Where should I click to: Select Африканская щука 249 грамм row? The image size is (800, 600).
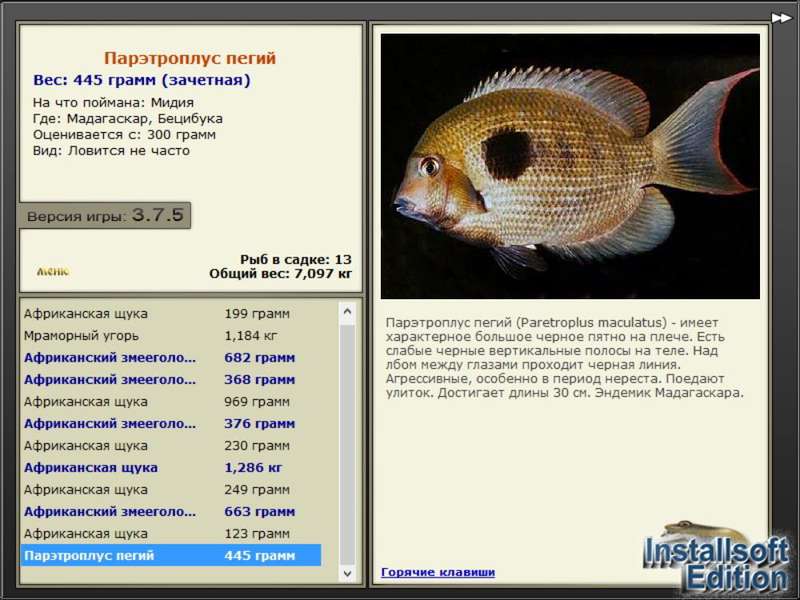(x=171, y=489)
